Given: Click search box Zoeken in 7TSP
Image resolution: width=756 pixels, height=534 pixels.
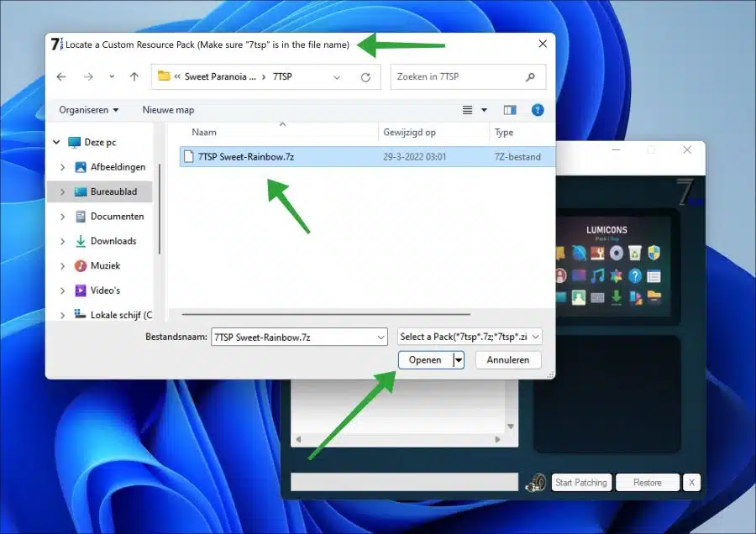Looking at the screenshot, I should coord(468,76).
